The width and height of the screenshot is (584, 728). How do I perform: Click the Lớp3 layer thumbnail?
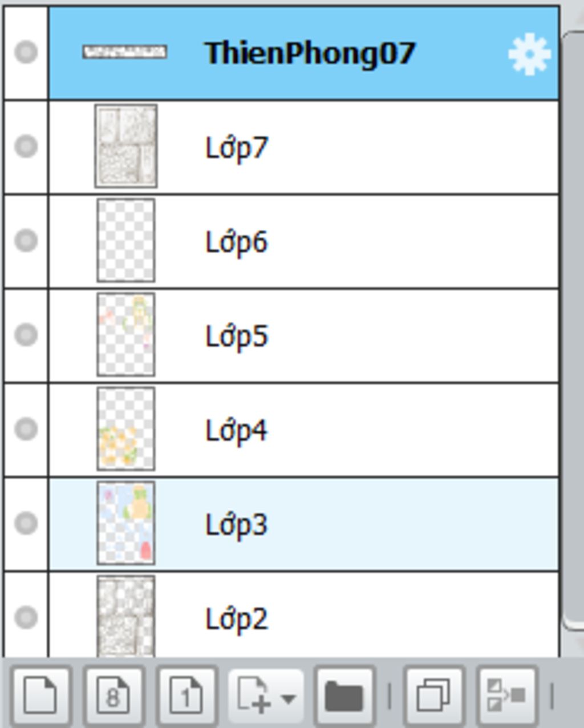pyautogui.click(x=126, y=523)
